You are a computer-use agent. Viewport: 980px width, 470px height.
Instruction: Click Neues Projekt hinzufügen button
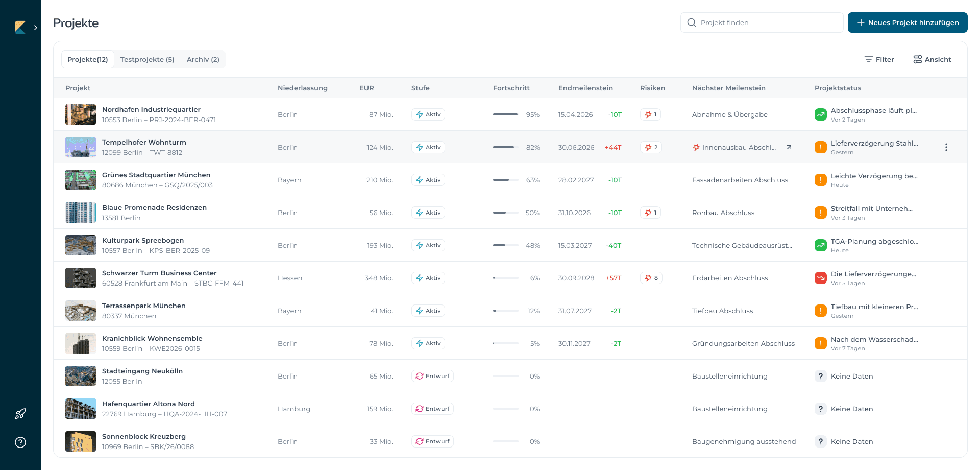908,22
